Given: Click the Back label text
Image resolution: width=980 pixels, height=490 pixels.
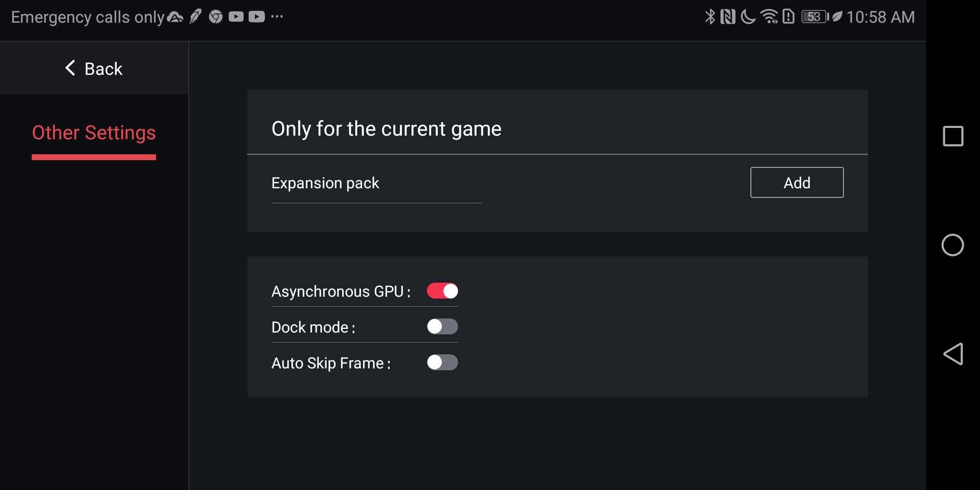Looking at the screenshot, I should (x=103, y=69).
